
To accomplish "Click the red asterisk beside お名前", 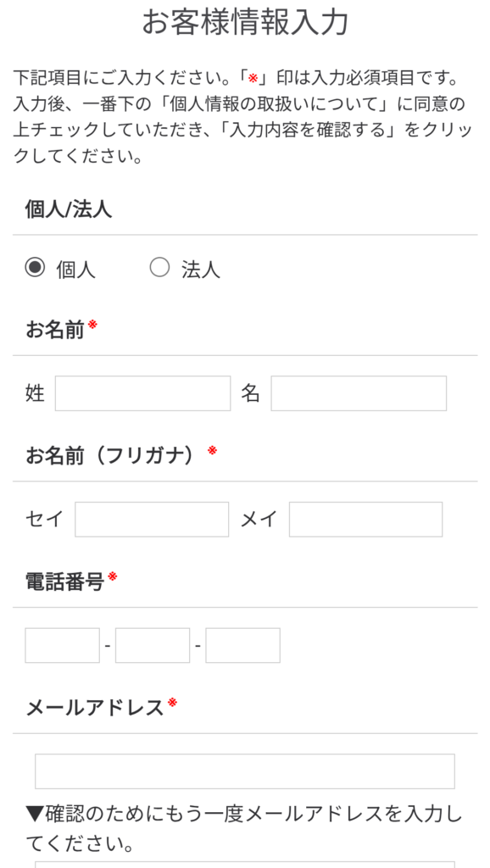I will [x=92, y=324].
